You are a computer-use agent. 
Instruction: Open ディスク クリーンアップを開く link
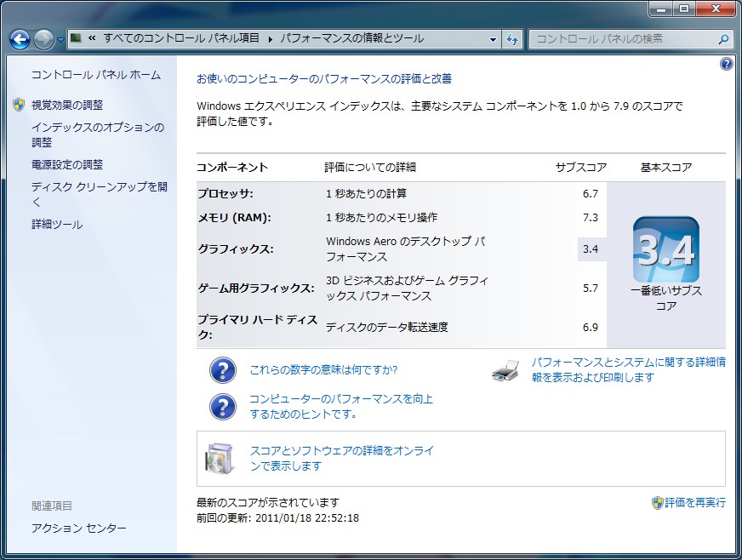(100, 194)
